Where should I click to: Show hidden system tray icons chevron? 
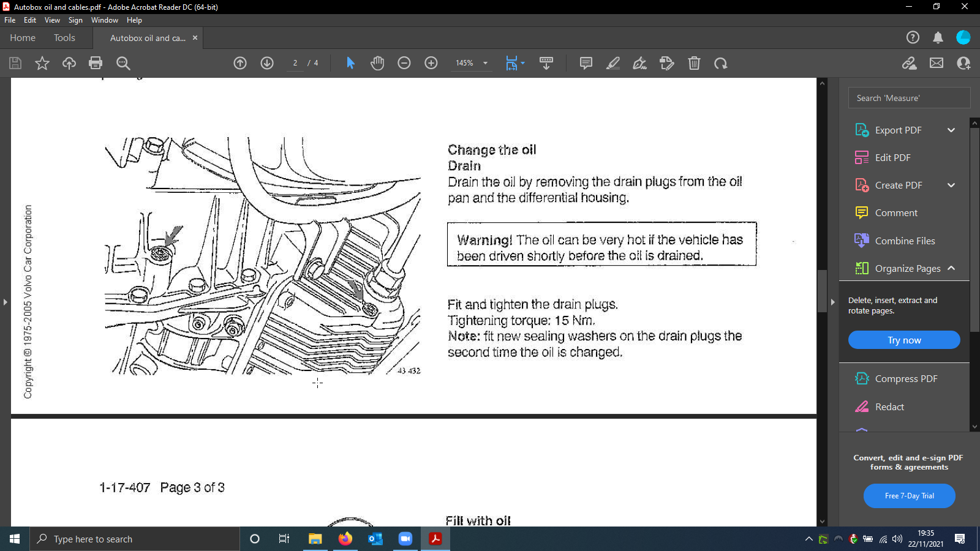click(809, 539)
